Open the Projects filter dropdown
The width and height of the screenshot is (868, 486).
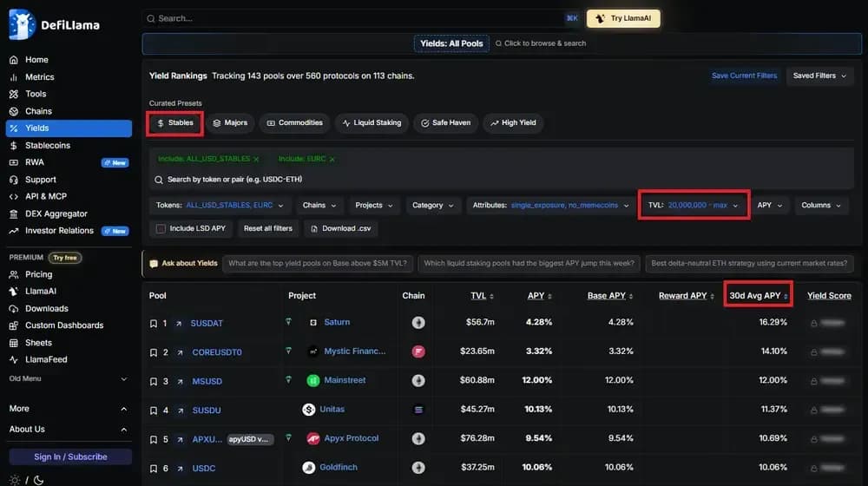coord(373,206)
